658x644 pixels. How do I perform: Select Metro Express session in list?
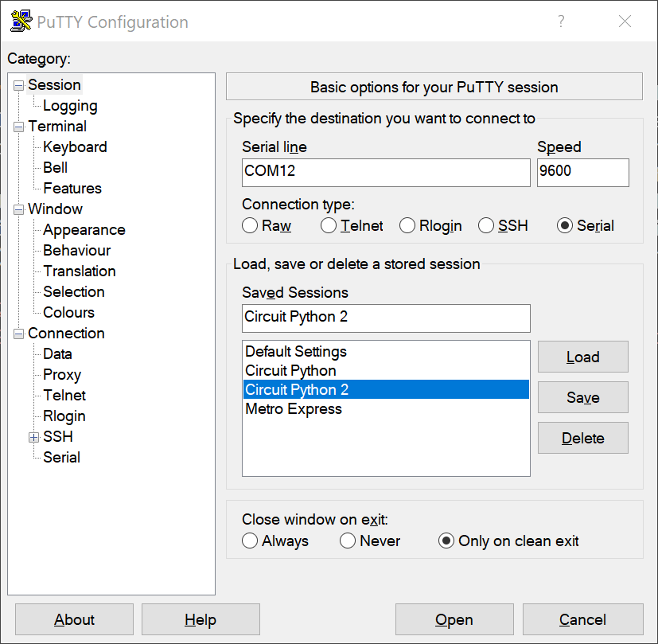(x=386, y=409)
